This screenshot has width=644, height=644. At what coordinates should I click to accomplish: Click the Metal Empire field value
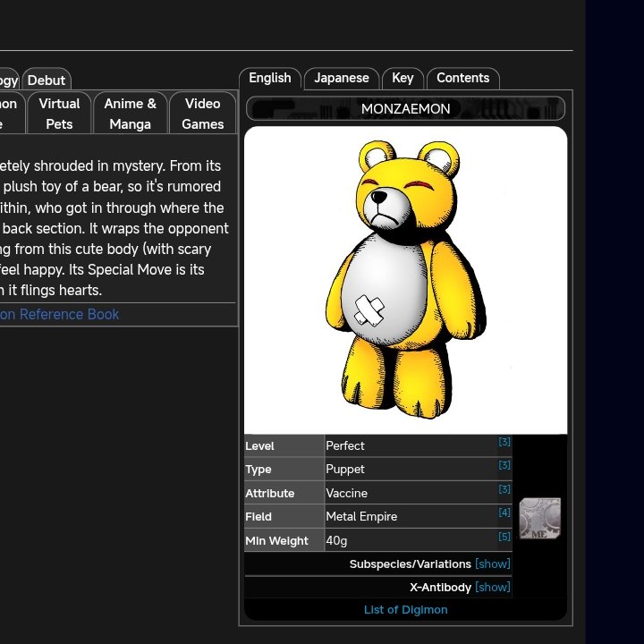(x=361, y=517)
